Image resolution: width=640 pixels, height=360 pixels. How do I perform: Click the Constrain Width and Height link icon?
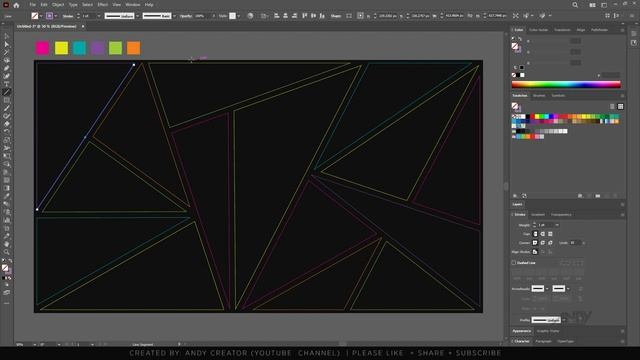point(471,16)
